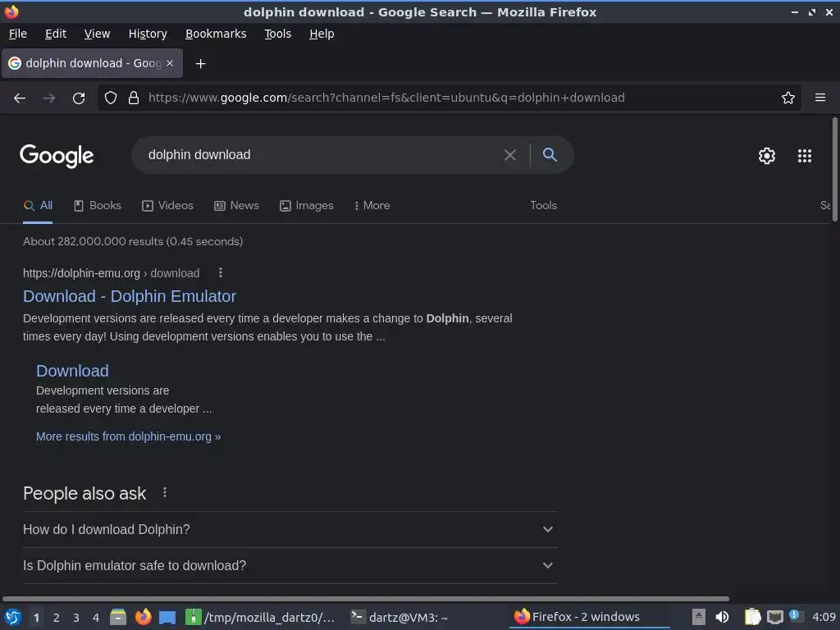840x630 pixels.
Task: Bookmark this page with the star
Action: click(x=788, y=98)
